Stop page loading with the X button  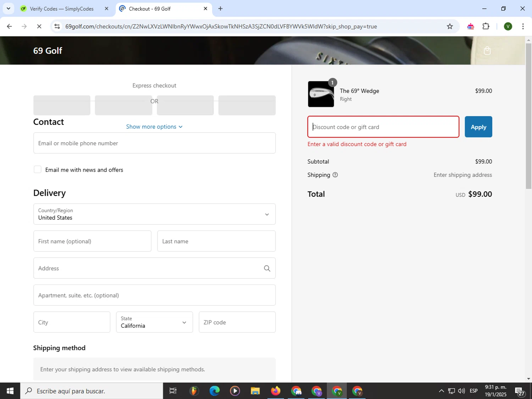(x=39, y=26)
